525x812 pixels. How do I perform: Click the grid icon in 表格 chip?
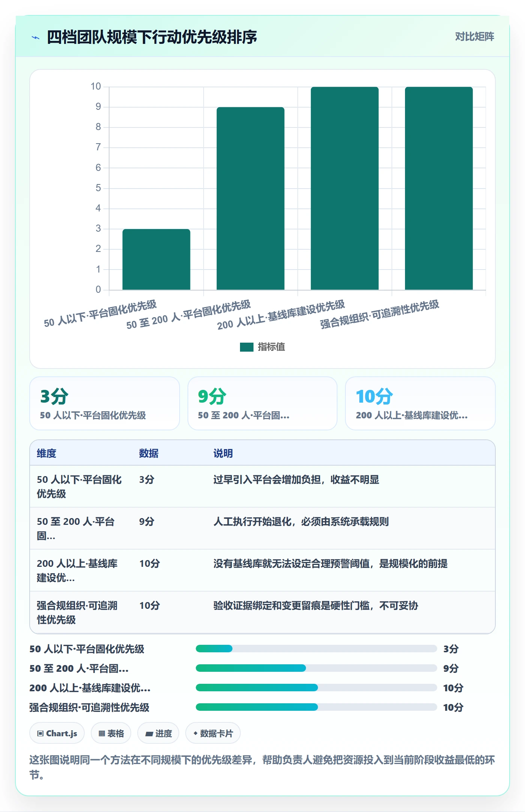[x=102, y=734]
